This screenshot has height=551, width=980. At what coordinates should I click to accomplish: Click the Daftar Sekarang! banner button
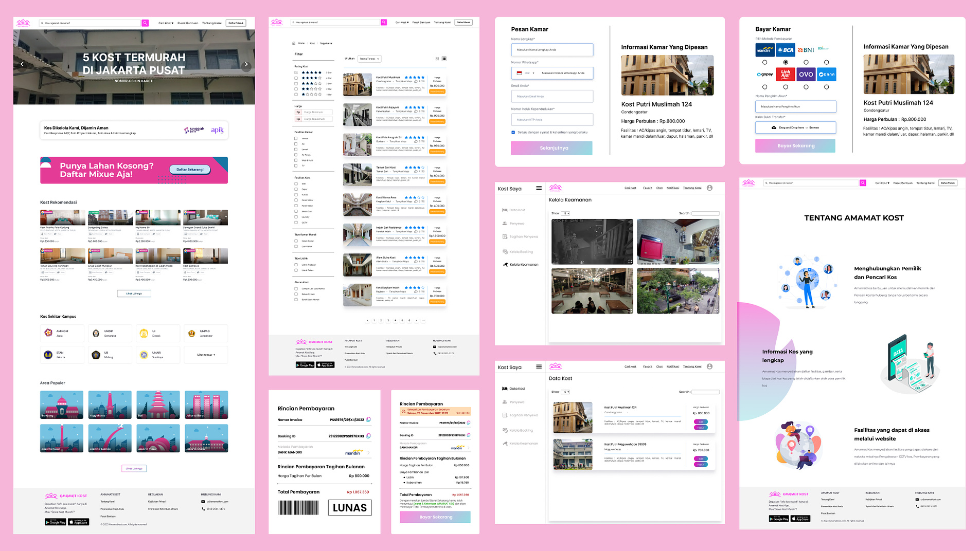(190, 170)
